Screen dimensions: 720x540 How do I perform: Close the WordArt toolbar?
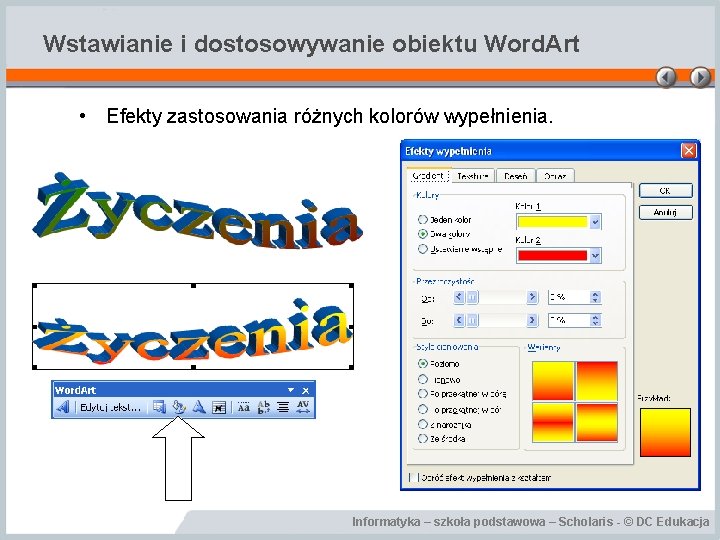[x=306, y=390]
